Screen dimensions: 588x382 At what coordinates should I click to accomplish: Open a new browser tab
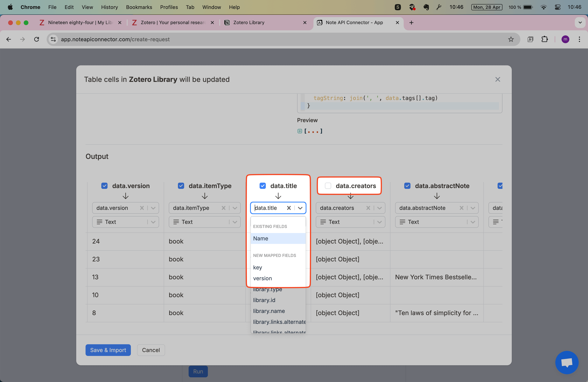click(x=411, y=23)
